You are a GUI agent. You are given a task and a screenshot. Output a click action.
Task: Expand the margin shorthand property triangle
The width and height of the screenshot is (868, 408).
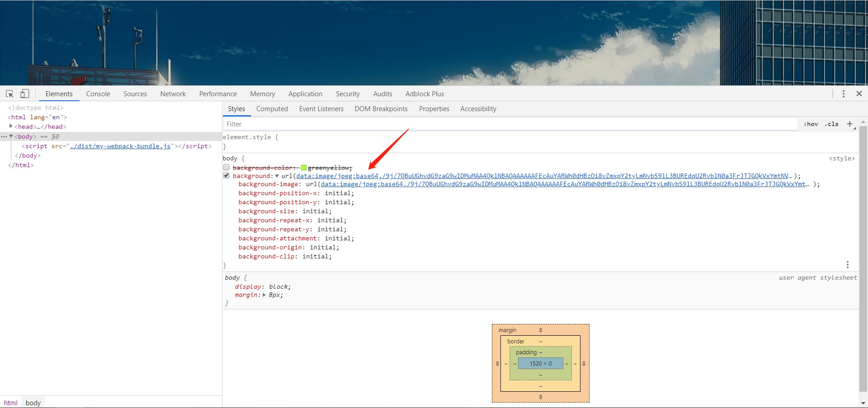264,295
